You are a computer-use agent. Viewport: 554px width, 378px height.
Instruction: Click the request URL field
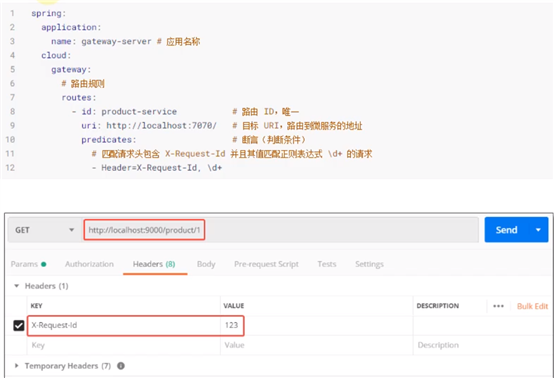[x=281, y=230]
